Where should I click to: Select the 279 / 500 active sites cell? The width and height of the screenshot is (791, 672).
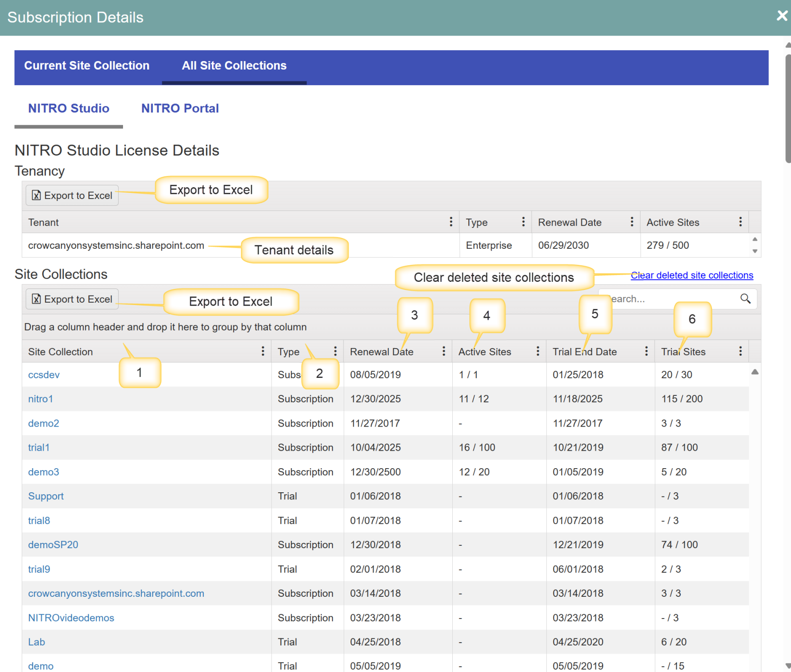[694, 245]
